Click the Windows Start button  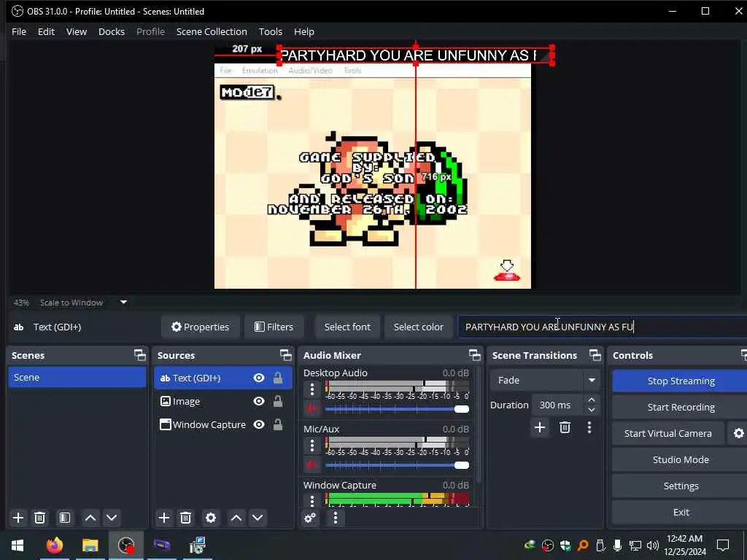click(x=18, y=545)
